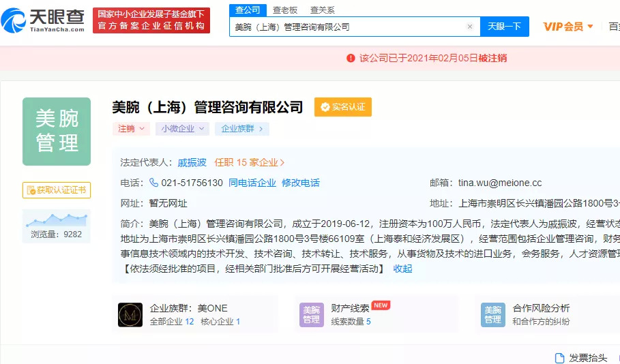Click the NEW badge on 财产线索

click(381, 305)
